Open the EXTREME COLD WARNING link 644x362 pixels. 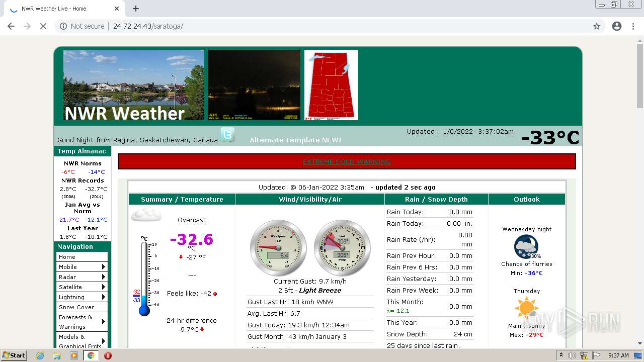coord(347,161)
